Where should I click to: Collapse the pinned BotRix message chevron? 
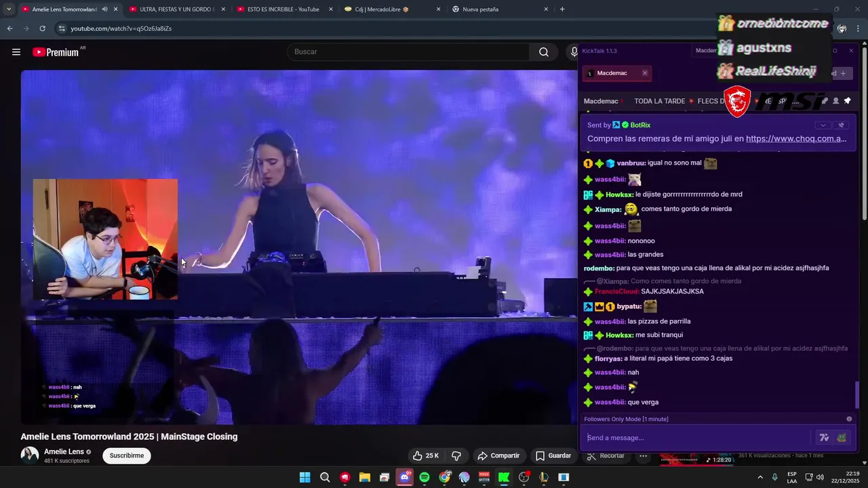coord(823,125)
